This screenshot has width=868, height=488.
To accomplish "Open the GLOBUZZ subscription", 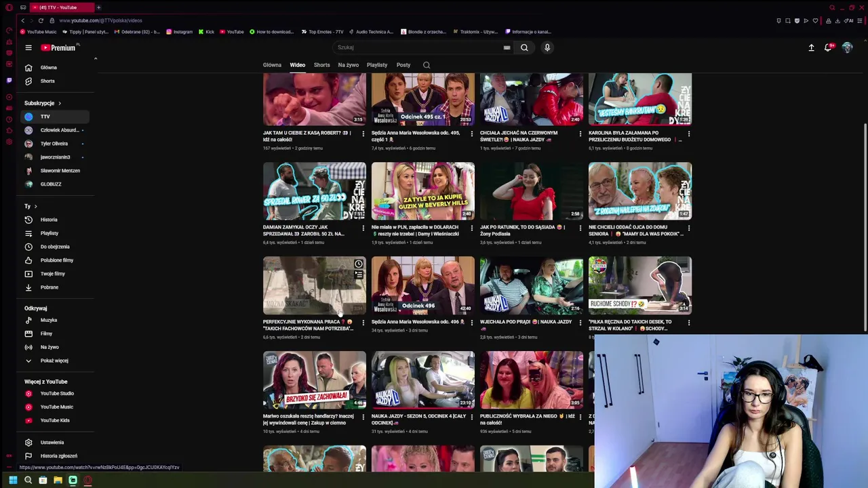I will [x=56, y=184].
